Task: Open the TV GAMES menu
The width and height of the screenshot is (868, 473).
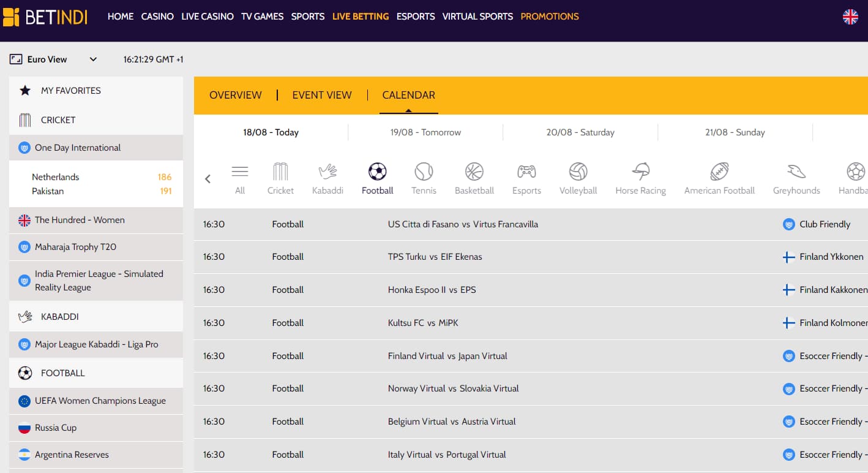Action: point(263,17)
